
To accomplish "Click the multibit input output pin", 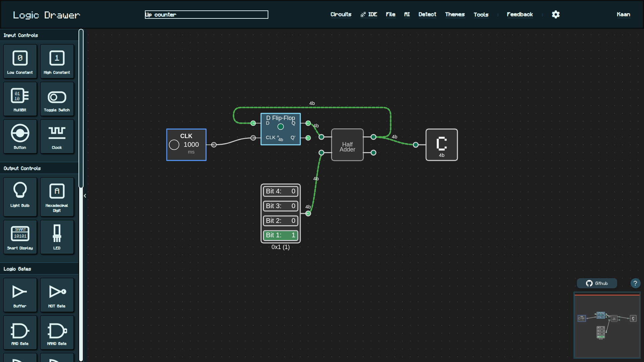I will click(308, 214).
